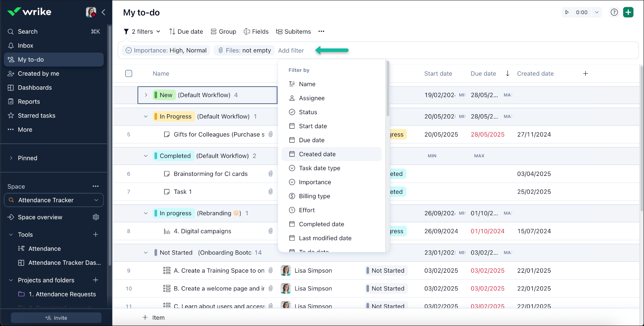Click the add column plus icon
Viewport: 644px width, 326px height.
click(x=585, y=73)
